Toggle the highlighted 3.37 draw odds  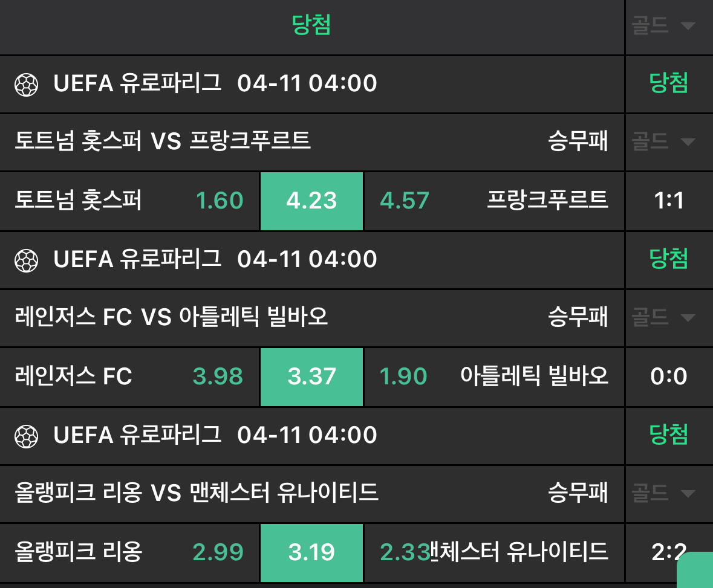(x=311, y=377)
